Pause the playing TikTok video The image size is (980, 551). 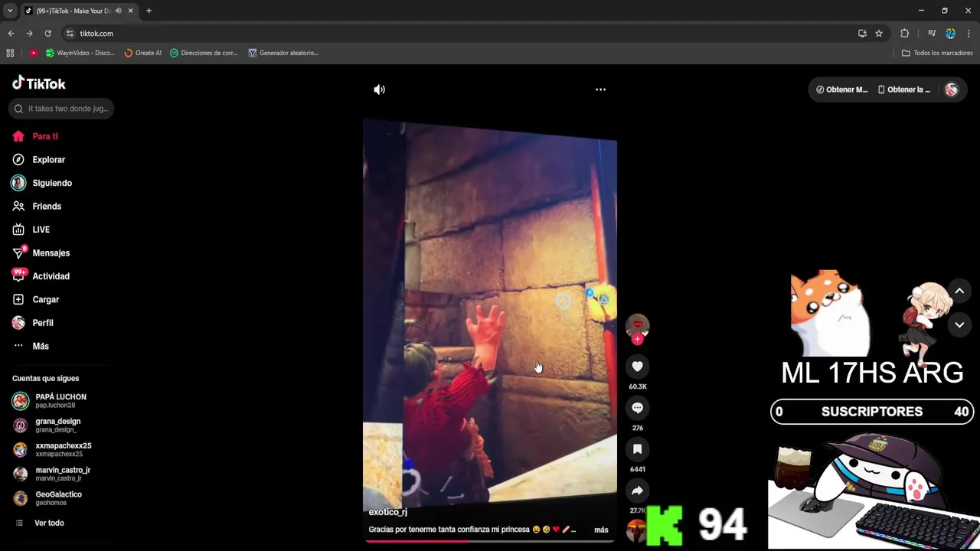pyautogui.click(x=490, y=314)
